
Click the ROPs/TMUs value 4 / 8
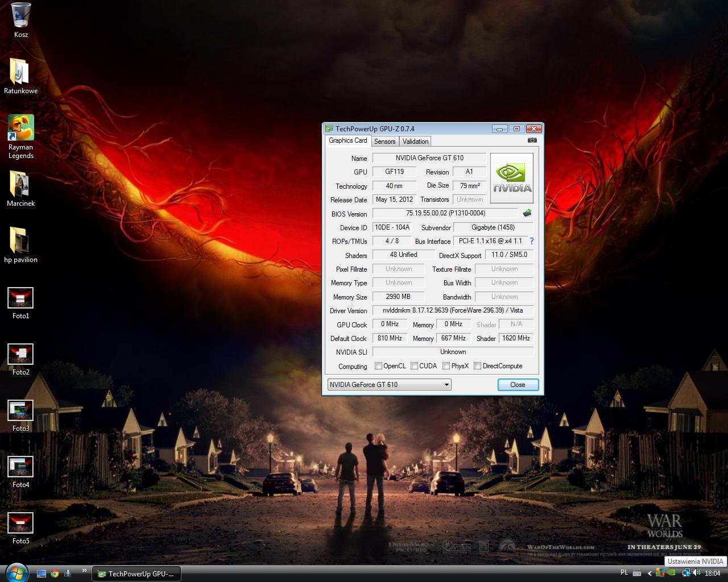[x=392, y=241]
